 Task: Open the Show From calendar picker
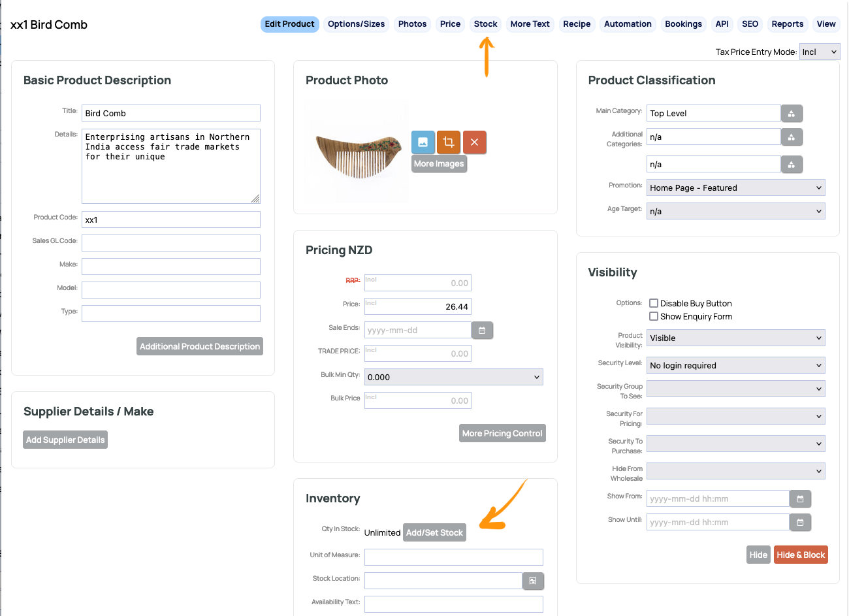coord(800,499)
